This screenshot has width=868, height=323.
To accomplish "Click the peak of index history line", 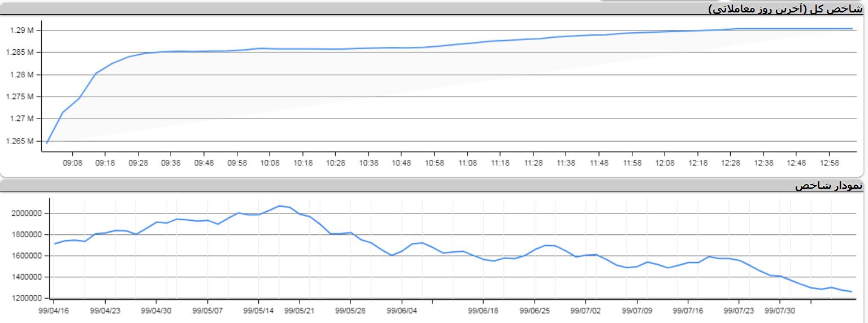I will coord(279,206).
